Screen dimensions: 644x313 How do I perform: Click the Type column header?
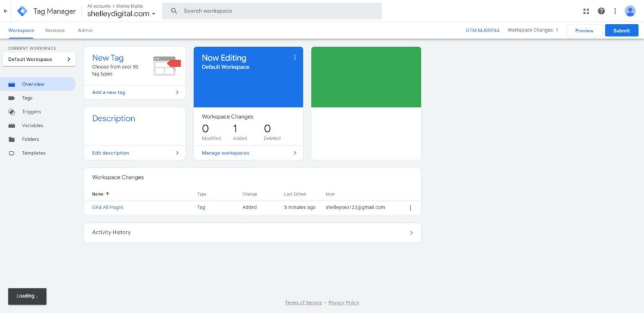(x=202, y=194)
